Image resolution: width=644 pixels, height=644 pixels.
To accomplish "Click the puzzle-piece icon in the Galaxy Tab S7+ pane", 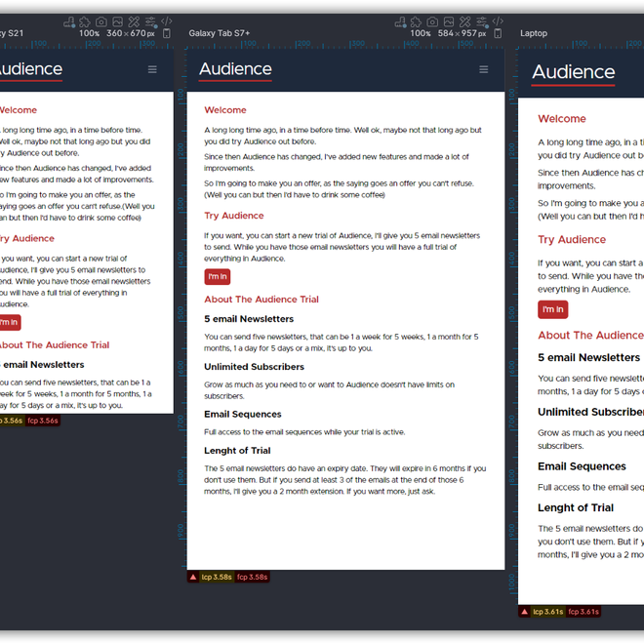I will click(x=416, y=21).
